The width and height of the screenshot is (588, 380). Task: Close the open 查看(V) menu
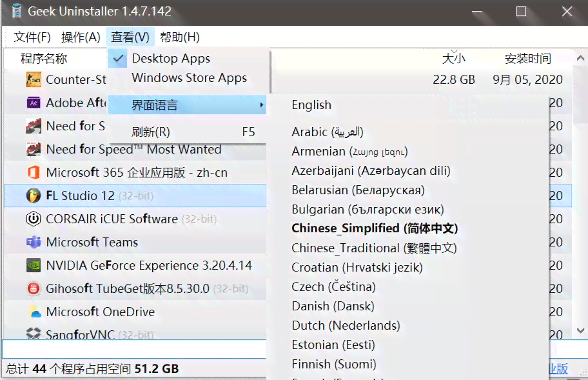coord(130,37)
